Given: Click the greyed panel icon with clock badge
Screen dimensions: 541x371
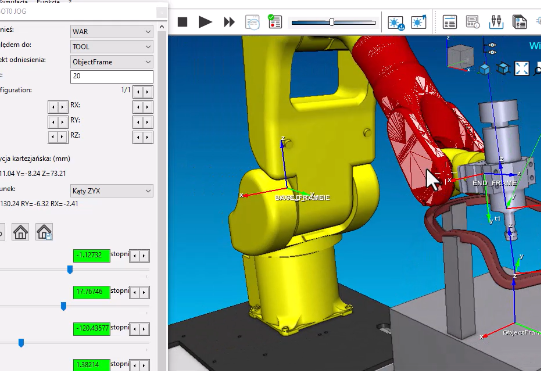Looking at the screenshot, I should tap(473, 22).
